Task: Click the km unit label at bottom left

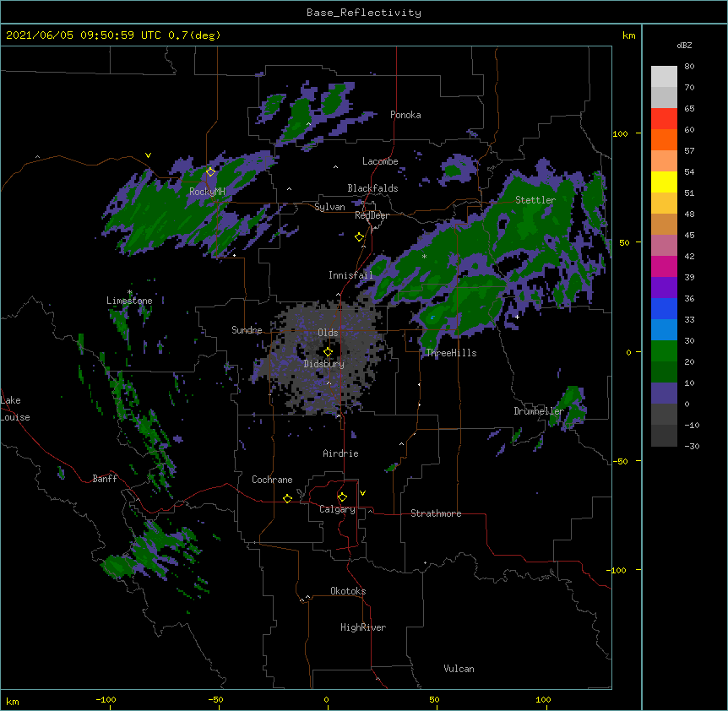Action: click(x=13, y=702)
